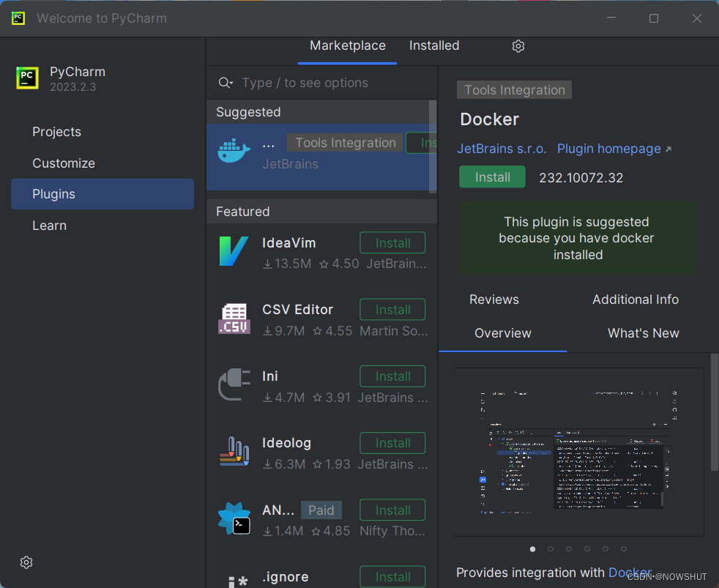Click the Tools Integration tag in details

pyautogui.click(x=514, y=90)
